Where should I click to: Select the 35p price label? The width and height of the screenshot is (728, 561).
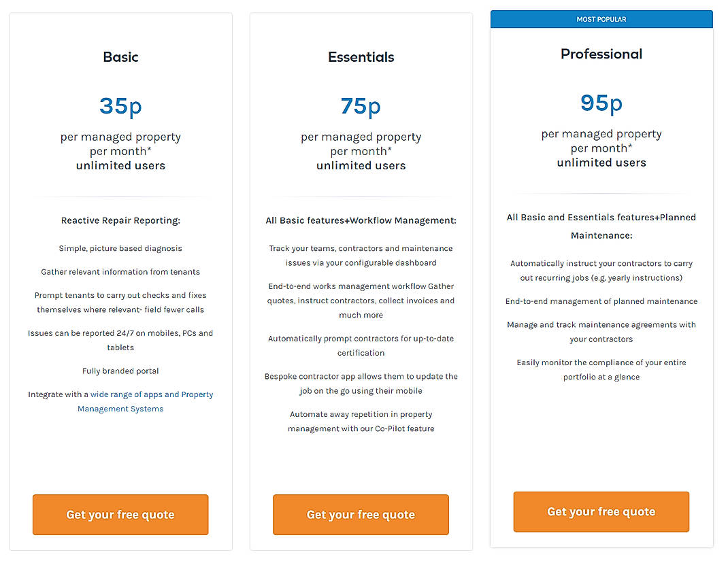120,106
